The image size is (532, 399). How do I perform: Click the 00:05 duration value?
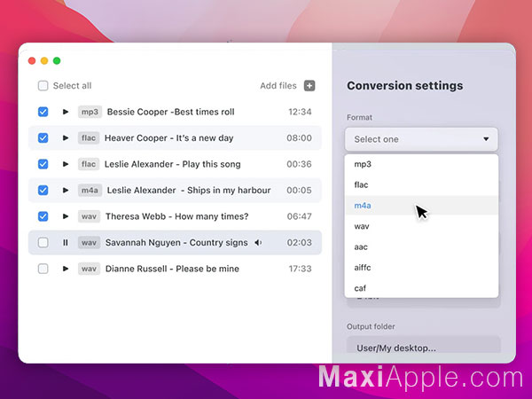tap(299, 190)
